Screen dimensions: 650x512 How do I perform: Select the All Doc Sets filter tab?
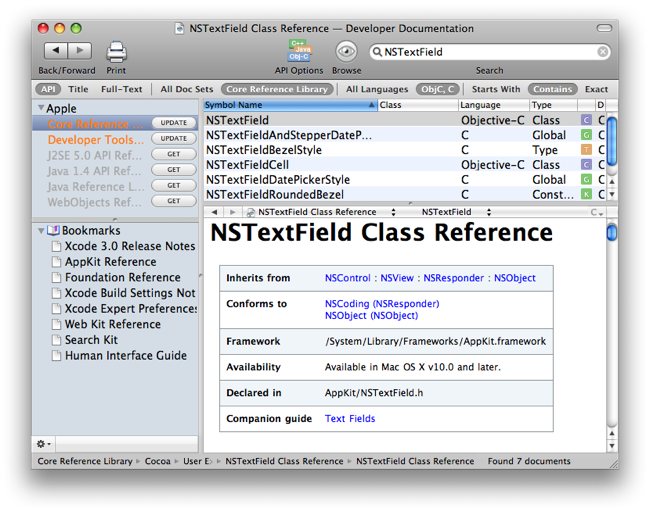(187, 89)
